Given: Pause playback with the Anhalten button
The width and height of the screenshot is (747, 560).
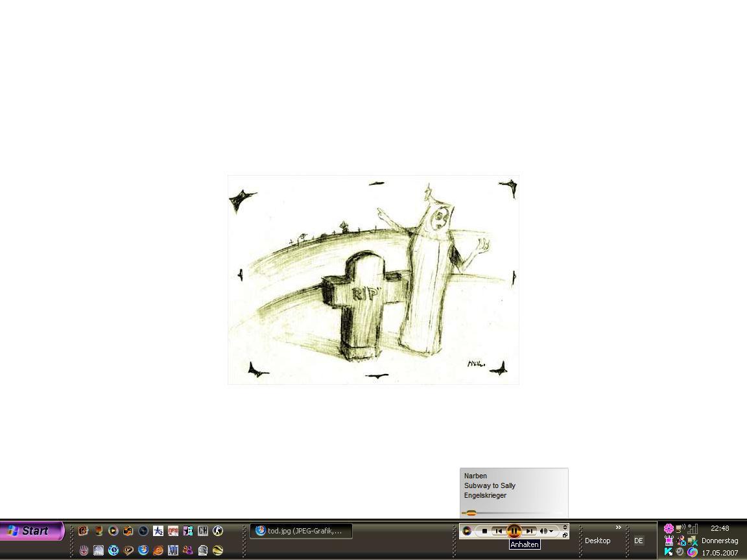Looking at the screenshot, I should point(514,531).
